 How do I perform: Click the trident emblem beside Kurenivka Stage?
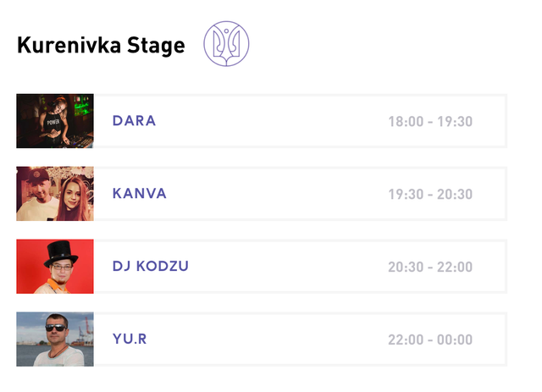point(226,44)
